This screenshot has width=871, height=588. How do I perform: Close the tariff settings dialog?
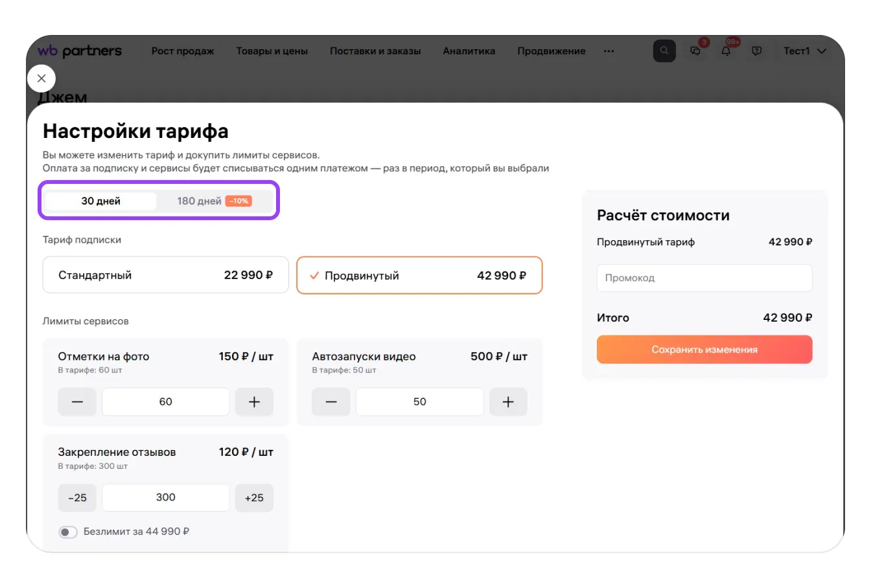click(x=41, y=78)
